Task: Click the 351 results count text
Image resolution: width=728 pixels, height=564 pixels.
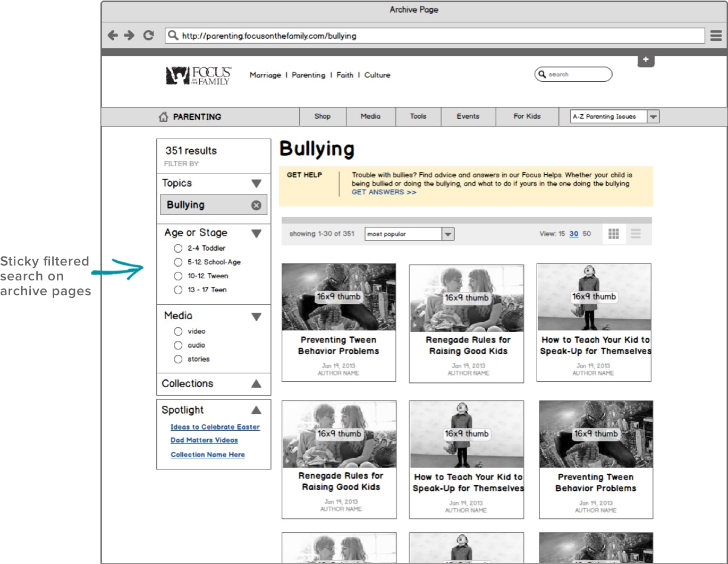Action: pyautogui.click(x=191, y=151)
